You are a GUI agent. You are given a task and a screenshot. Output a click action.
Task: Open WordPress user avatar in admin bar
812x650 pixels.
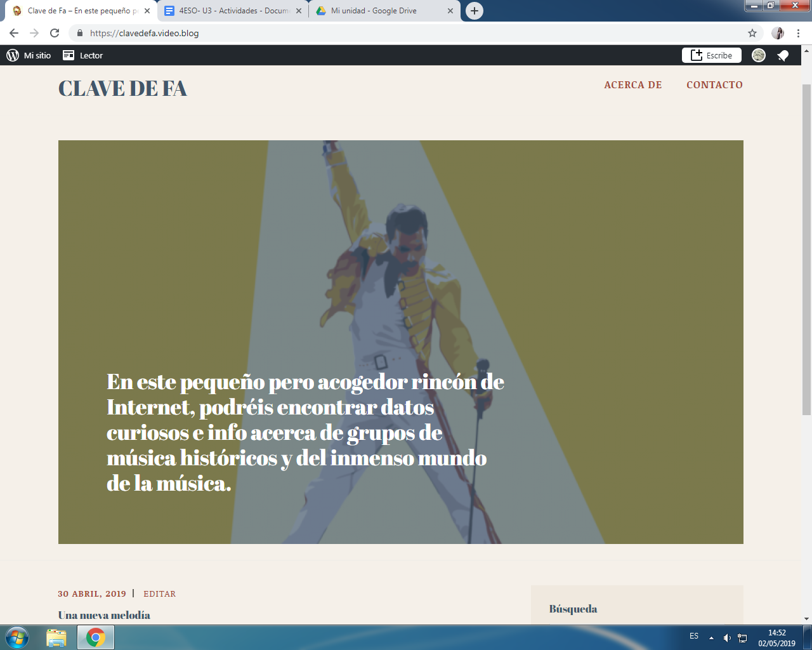click(x=758, y=55)
